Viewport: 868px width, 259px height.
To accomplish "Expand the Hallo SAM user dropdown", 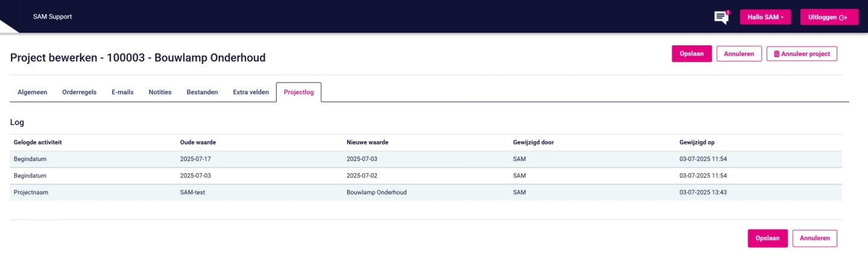I will tap(765, 18).
